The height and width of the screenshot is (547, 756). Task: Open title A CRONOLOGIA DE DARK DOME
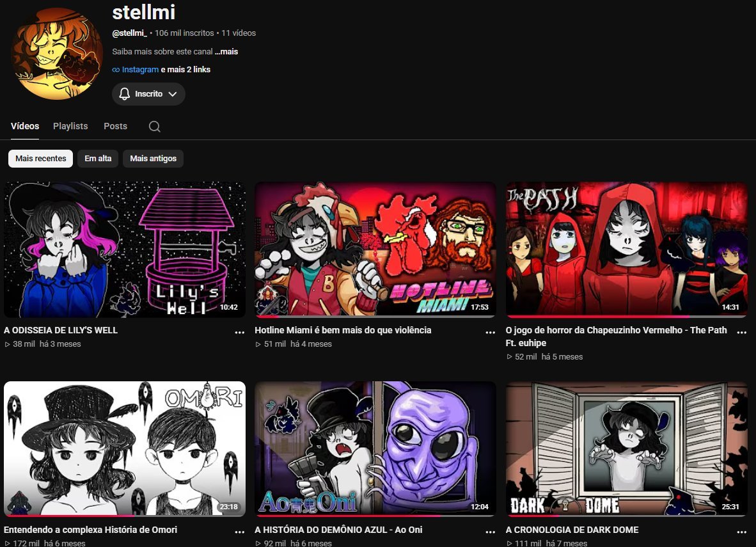(x=572, y=530)
